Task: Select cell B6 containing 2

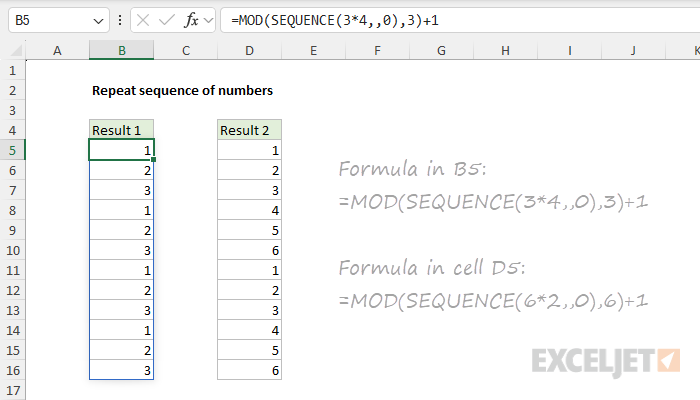Action: coord(121,171)
